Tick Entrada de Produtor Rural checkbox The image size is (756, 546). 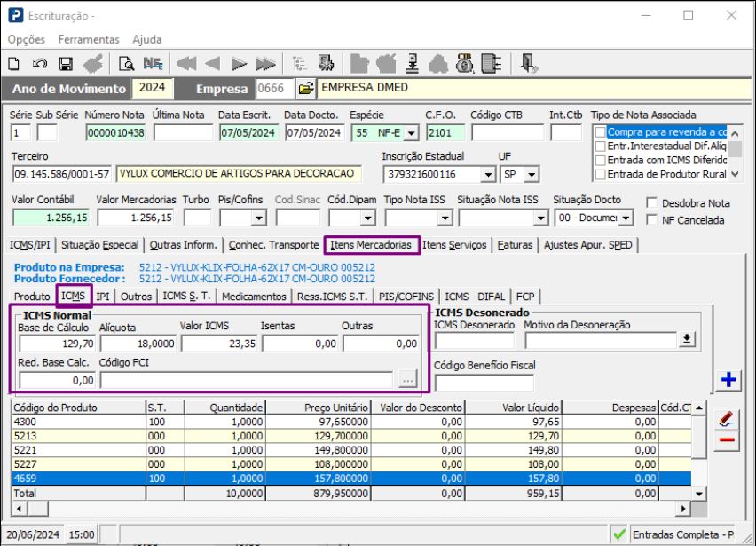[x=601, y=174]
